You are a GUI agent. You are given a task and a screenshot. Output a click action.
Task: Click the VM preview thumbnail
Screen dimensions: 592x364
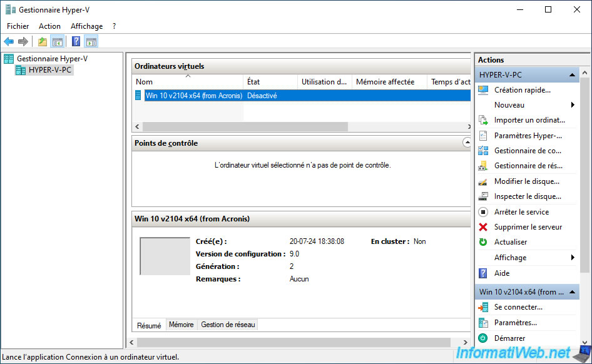165,256
